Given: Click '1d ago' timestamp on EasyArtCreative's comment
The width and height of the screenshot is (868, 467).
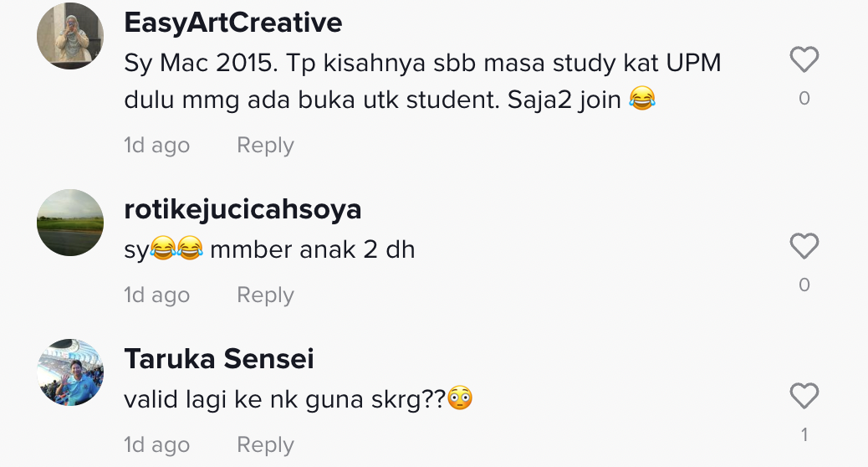Looking at the screenshot, I should click(x=156, y=146).
